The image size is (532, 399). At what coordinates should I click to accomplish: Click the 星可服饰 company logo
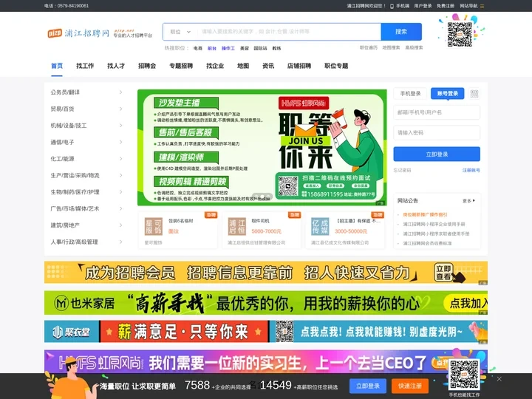point(154,227)
